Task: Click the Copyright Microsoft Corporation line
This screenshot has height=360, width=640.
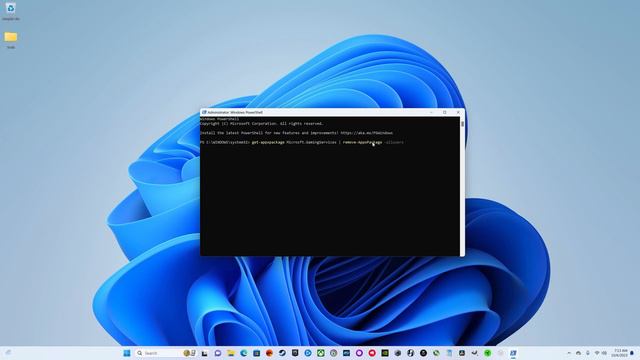Action: 261,124
